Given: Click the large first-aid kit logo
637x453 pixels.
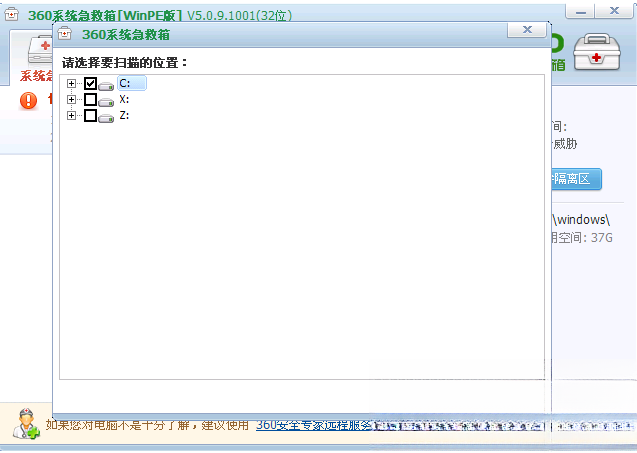Looking at the screenshot, I should [596, 53].
